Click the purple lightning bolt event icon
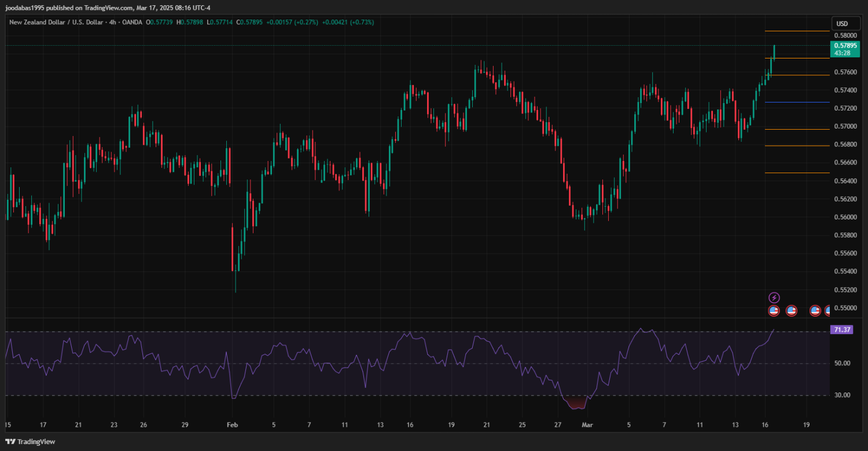 pos(774,298)
